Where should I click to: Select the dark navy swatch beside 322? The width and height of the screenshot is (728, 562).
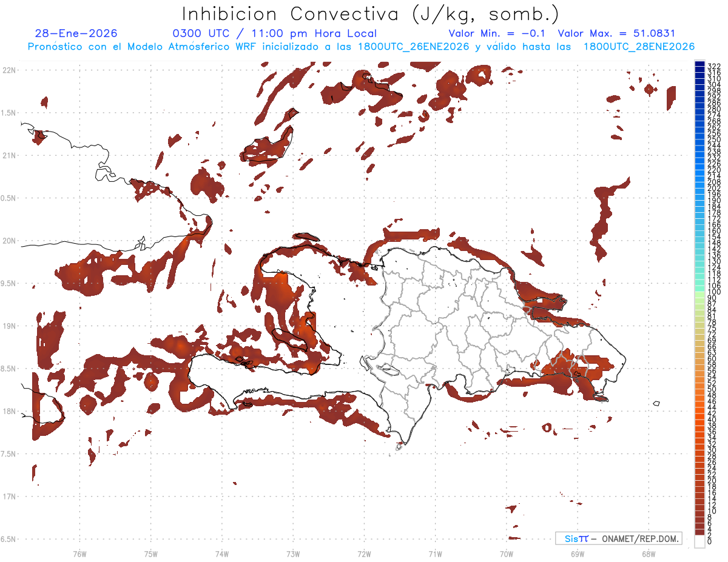699,64
